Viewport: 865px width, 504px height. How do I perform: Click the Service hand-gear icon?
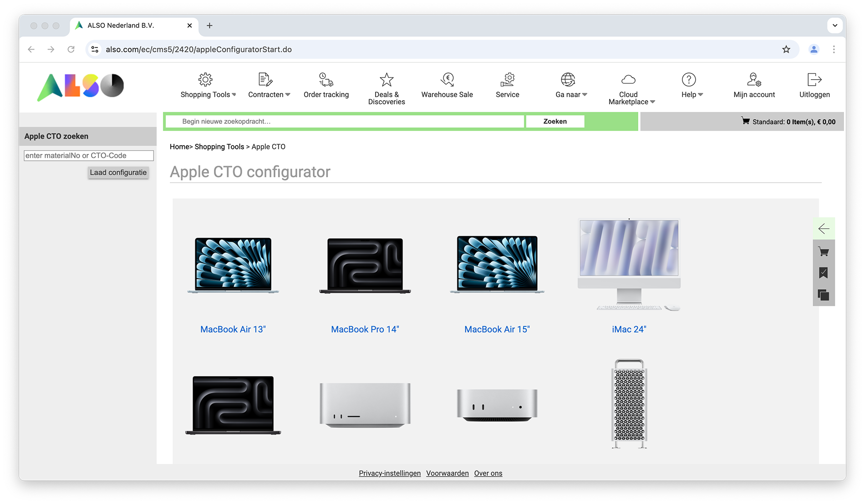point(508,80)
